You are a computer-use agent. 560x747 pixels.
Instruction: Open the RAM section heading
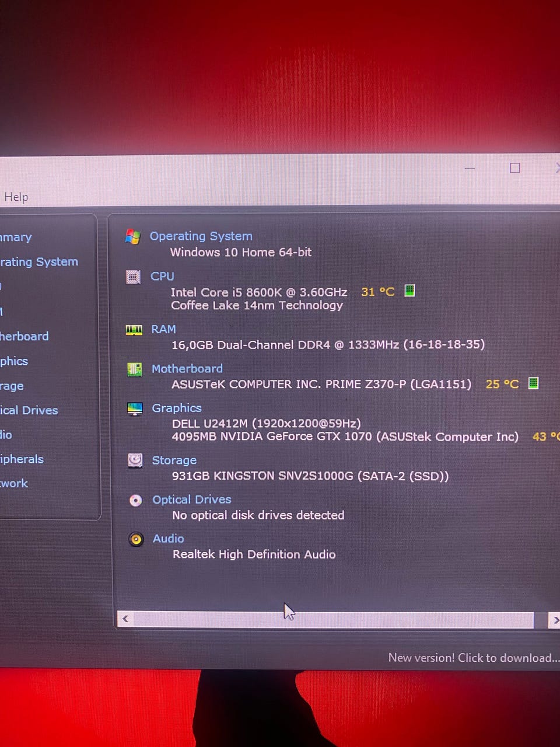pos(163,329)
